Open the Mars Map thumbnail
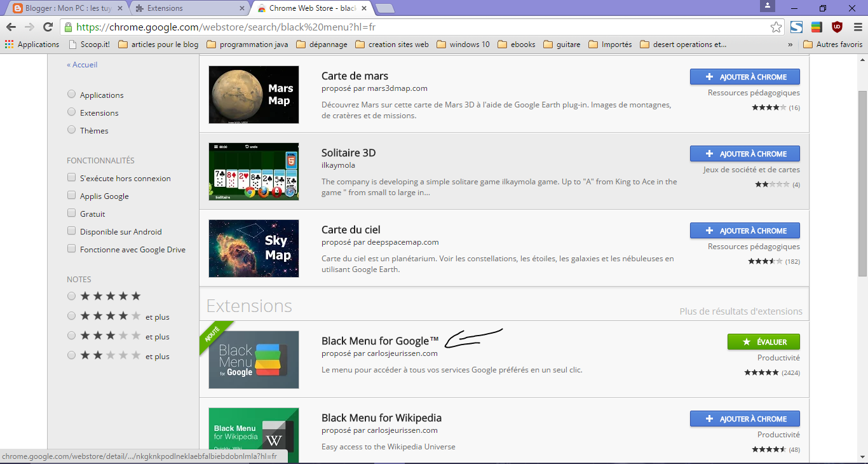 (x=254, y=95)
